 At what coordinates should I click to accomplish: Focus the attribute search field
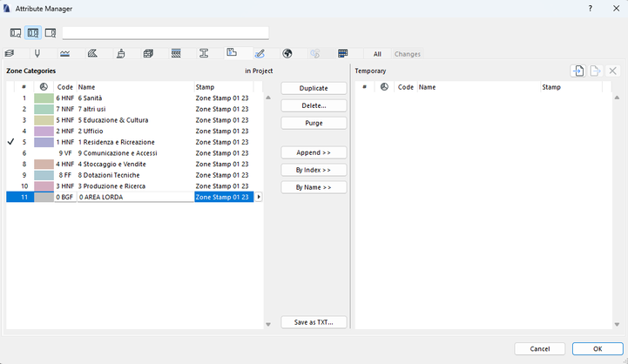pyautogui.click(x=165, y=33)
